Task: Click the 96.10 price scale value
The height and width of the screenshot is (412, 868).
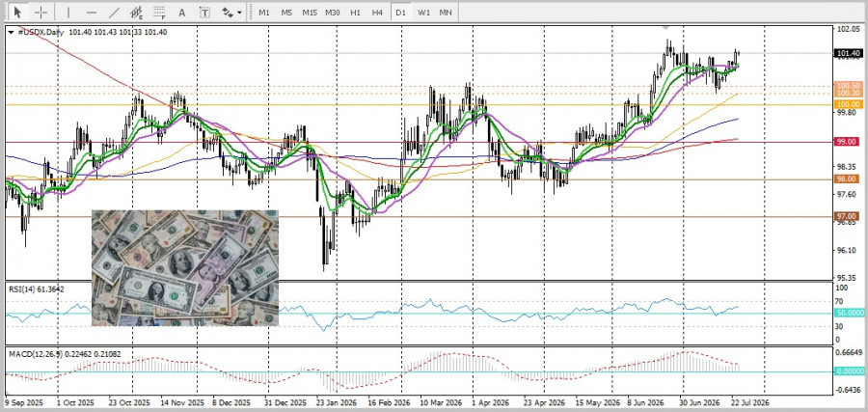Action: point(848,250)
